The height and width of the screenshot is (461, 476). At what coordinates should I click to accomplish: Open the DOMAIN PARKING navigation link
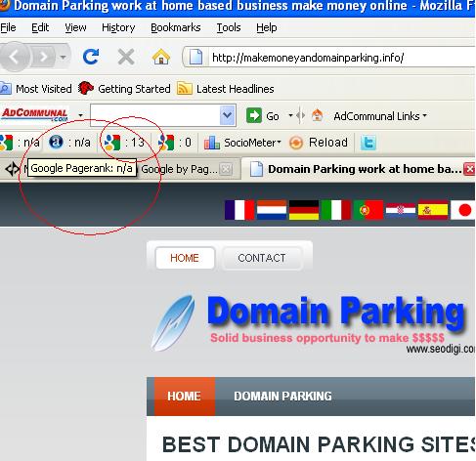(282, 397)
